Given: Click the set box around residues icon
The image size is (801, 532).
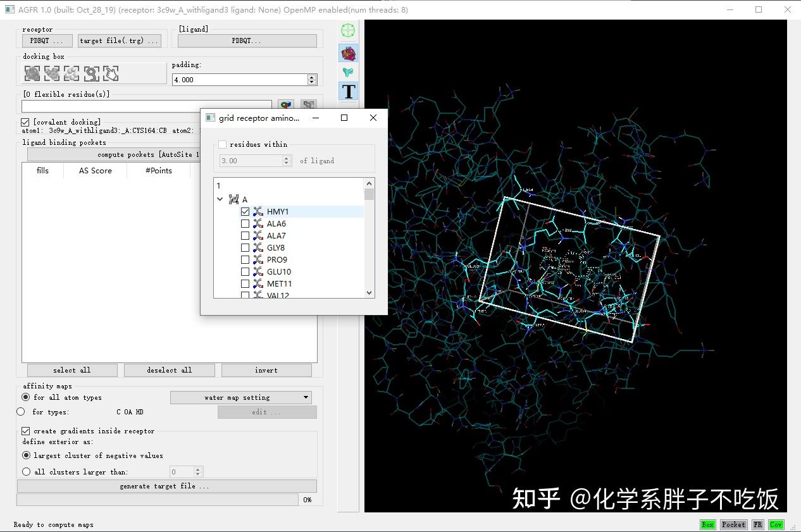Looking at the screenshot, I should 51,73.
